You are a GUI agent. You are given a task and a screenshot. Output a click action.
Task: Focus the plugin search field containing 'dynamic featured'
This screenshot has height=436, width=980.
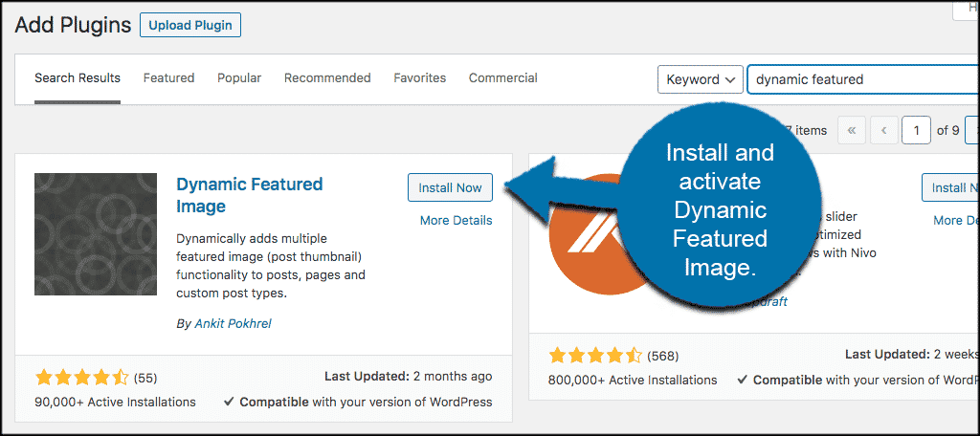coord(863,79)
